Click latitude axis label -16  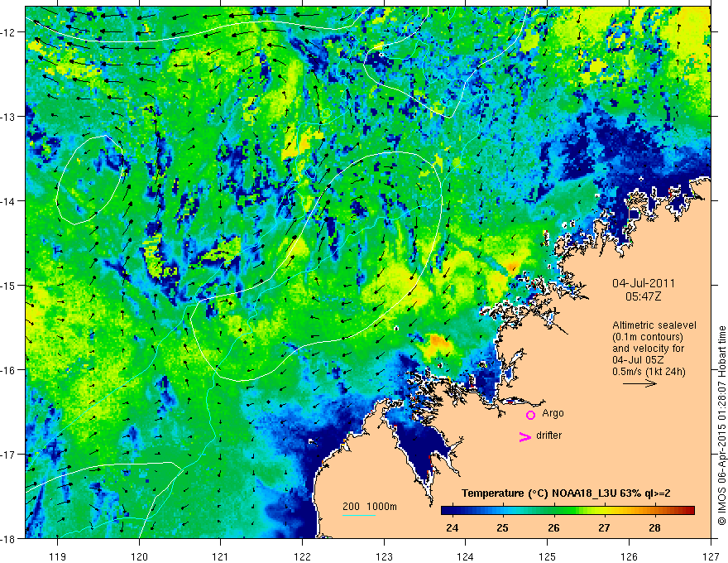coord(8,370)
